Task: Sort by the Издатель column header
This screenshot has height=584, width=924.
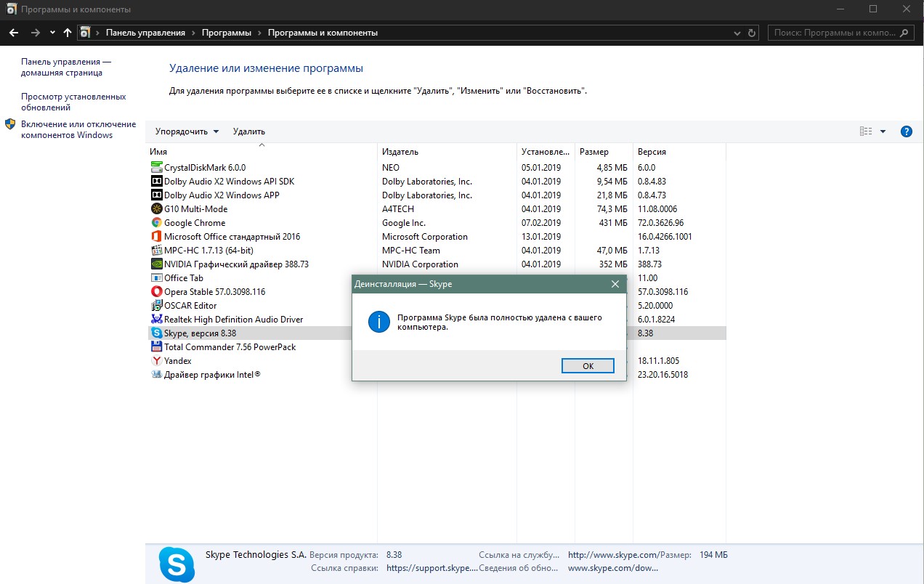Action: [x=447, y=152]
